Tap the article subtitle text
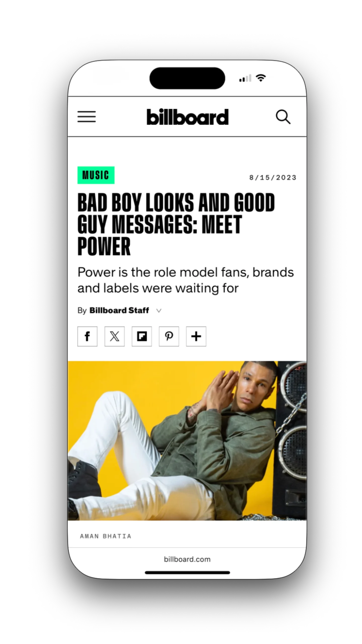 point(186,280)
